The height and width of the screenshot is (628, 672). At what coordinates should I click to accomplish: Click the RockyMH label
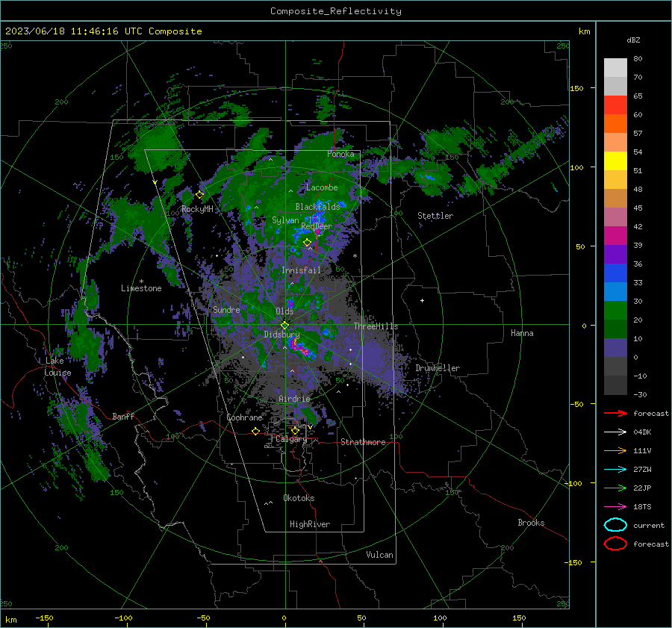pos(197,209)
